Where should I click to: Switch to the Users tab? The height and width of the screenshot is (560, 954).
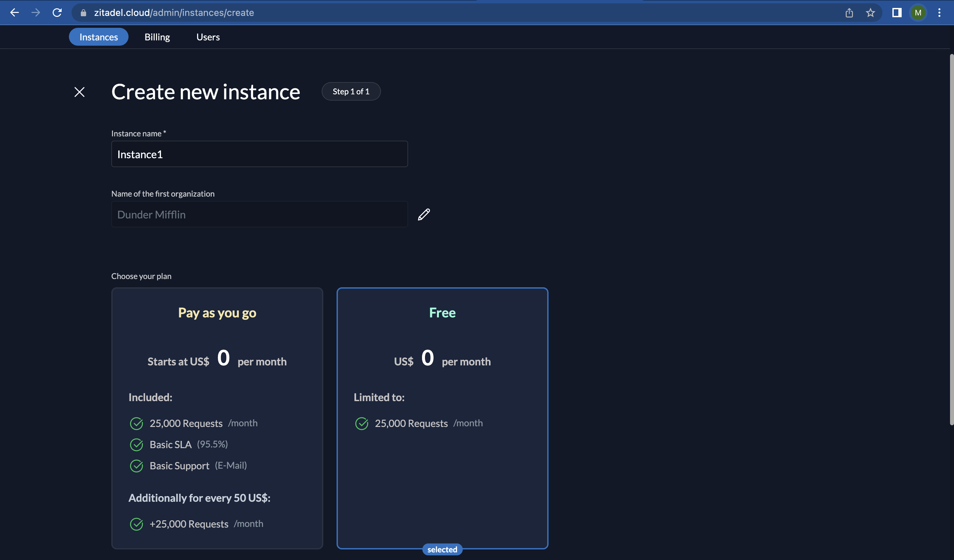coord(208,37)
